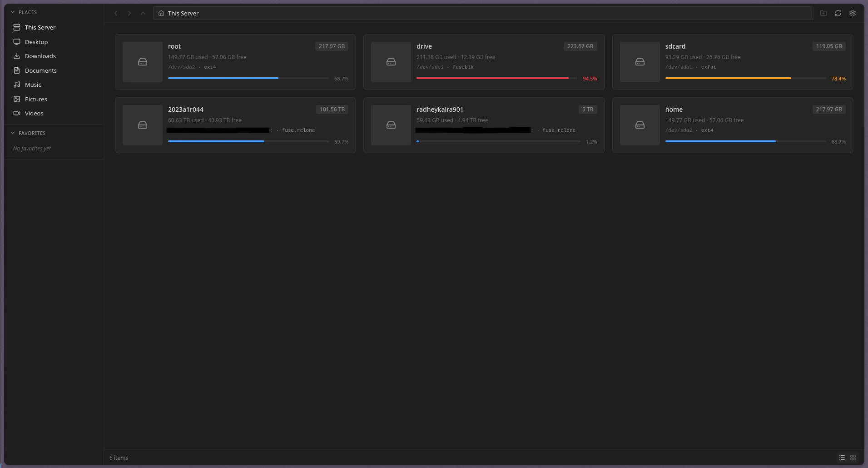Click the Music note icon

[x=17, y=85]
